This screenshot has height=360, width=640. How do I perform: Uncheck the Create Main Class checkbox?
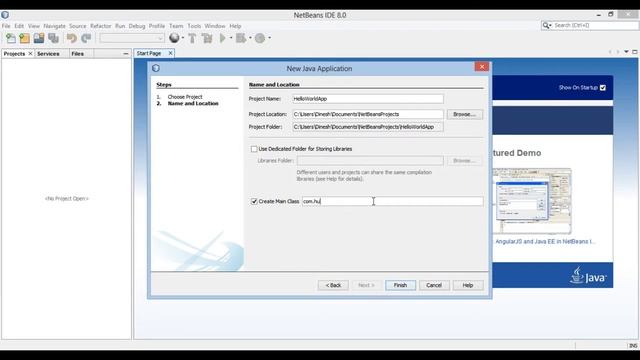point(254,201)
